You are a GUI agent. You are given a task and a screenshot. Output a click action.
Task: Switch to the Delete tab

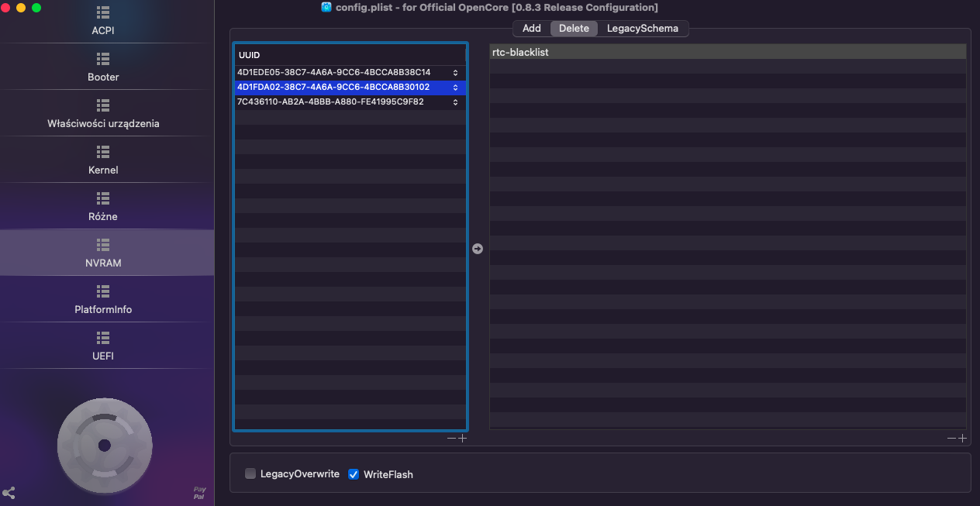coord(574,29)
